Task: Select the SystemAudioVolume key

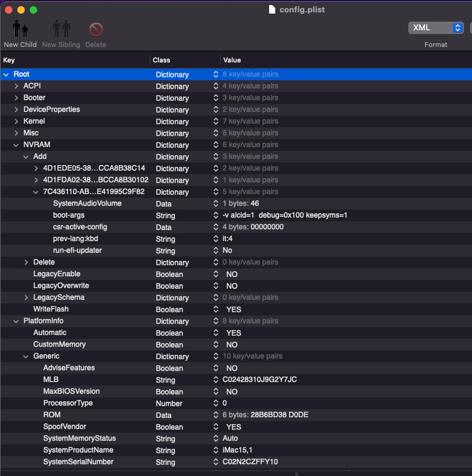Action: pyautogui.click(x=87, y=203)
